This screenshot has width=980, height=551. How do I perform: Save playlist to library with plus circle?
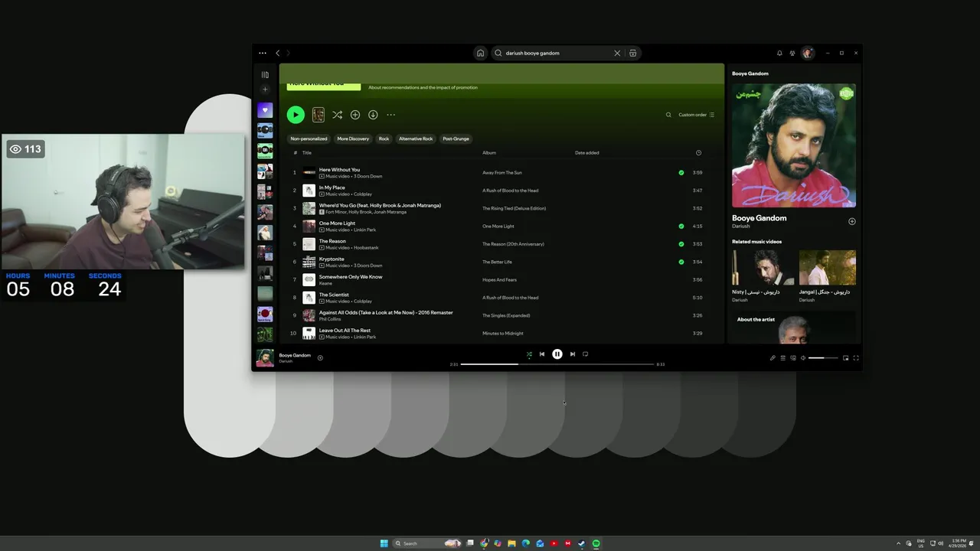click(355, 115)
